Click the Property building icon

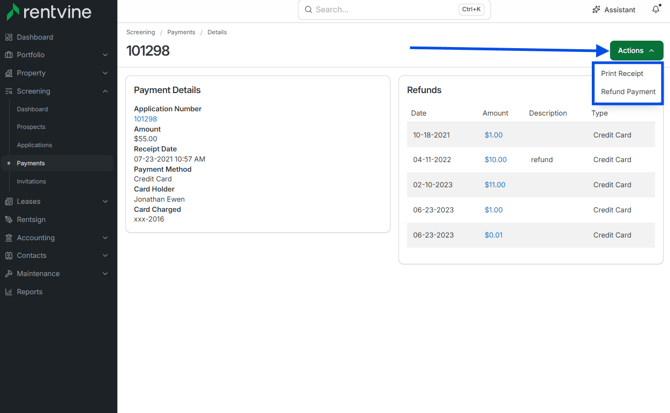tap(9, 73)
